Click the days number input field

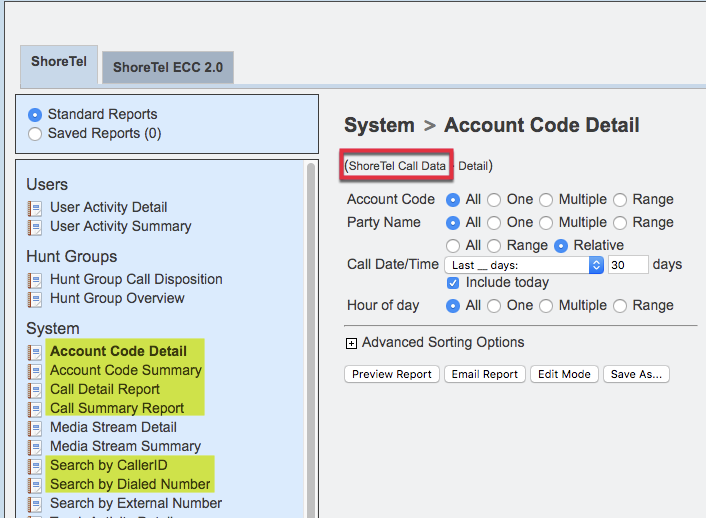[x=628, y=265]
